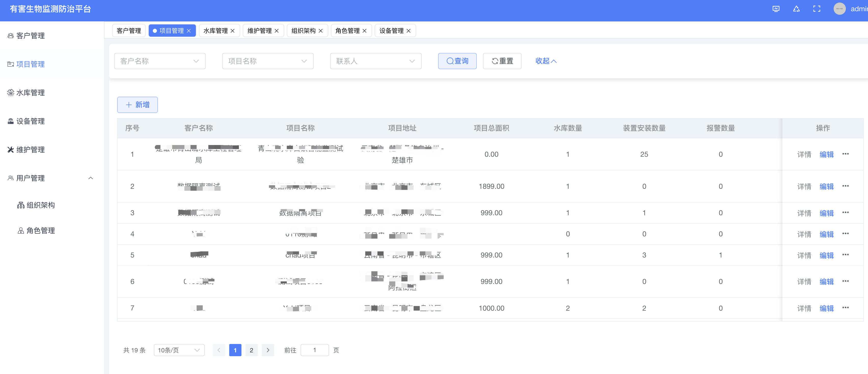
Task: Go to page 2 in pagination
Action: click(x=251, y=350)
